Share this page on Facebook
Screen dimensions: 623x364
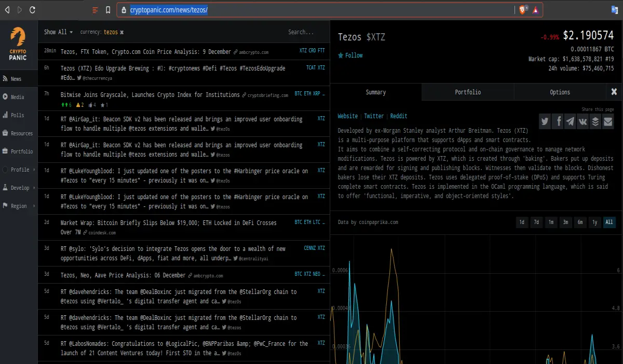(558, 122)
